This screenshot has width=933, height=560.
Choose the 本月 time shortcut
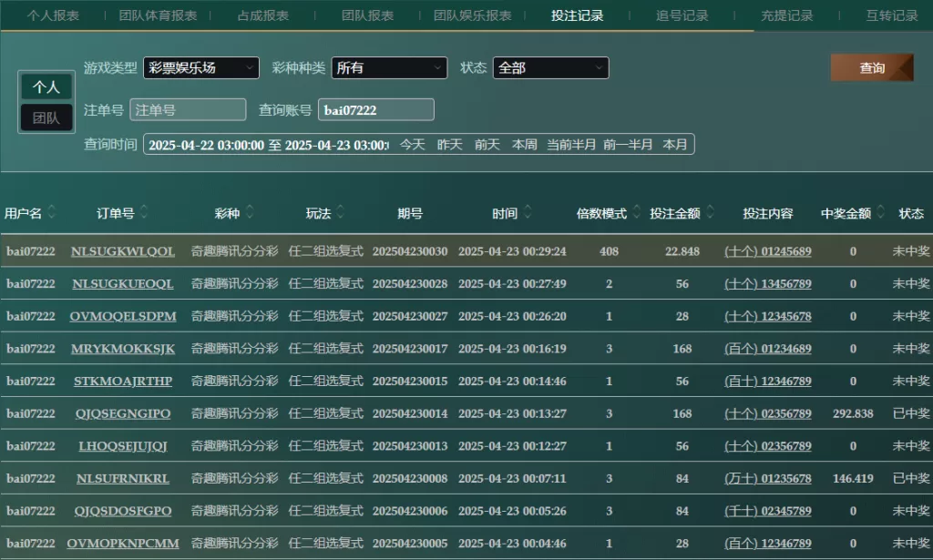coord(675,145)
